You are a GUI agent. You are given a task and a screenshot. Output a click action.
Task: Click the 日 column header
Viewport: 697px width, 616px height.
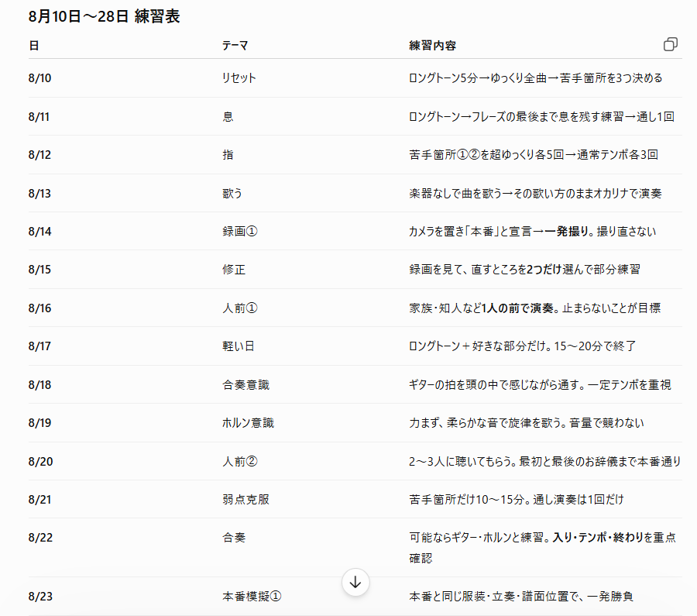(34, 46)
